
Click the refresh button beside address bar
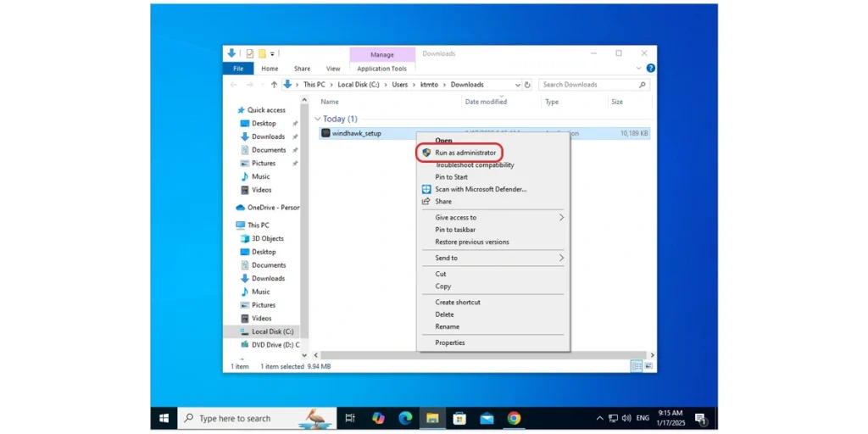(x=528, y=85)
